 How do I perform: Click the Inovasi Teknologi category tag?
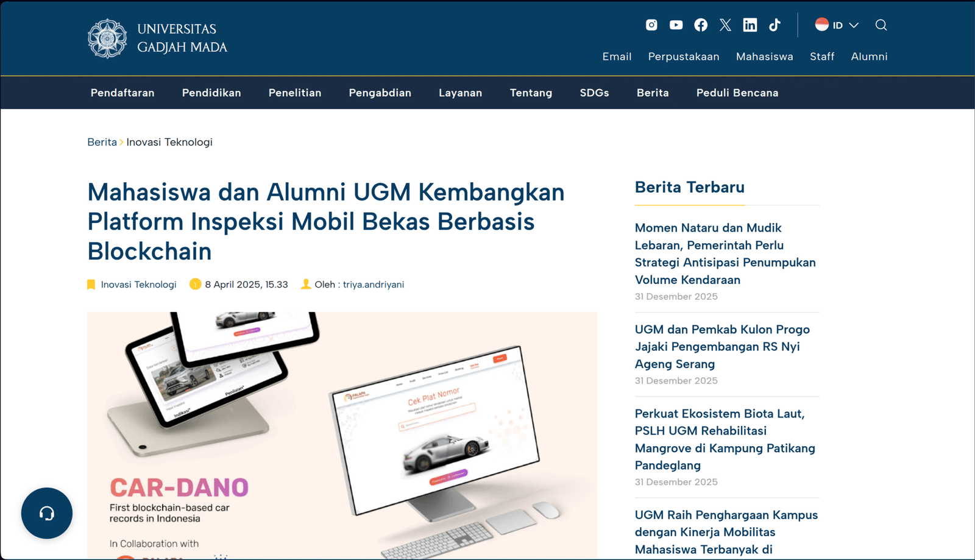(x=138, y=285)
